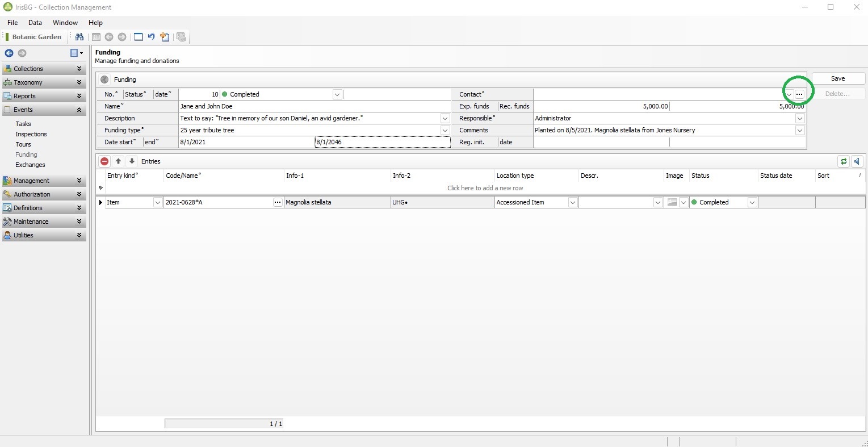The height and width of the screenshot is (447, 868).
Task: Open the funding Status dropdown arrow
Action: [x=337, y=94]
